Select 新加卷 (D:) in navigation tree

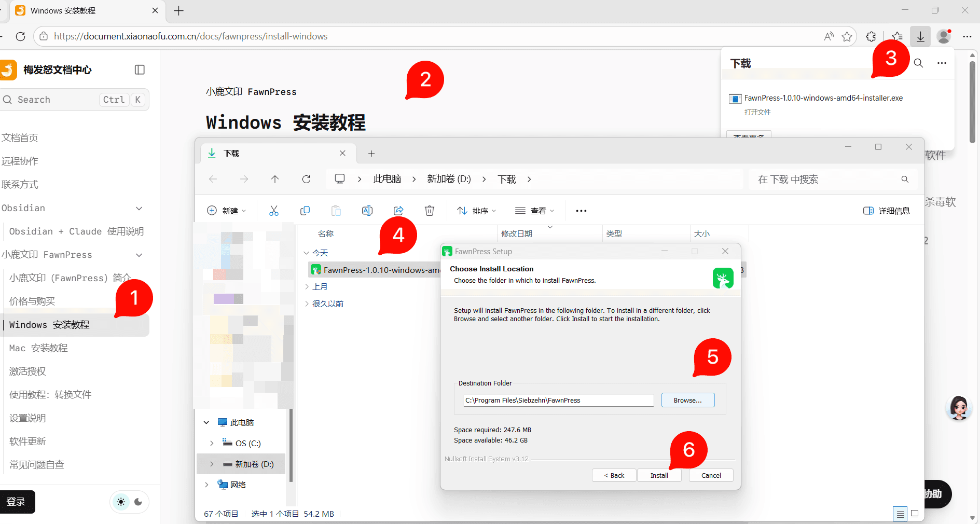click(x=241, y=464)
